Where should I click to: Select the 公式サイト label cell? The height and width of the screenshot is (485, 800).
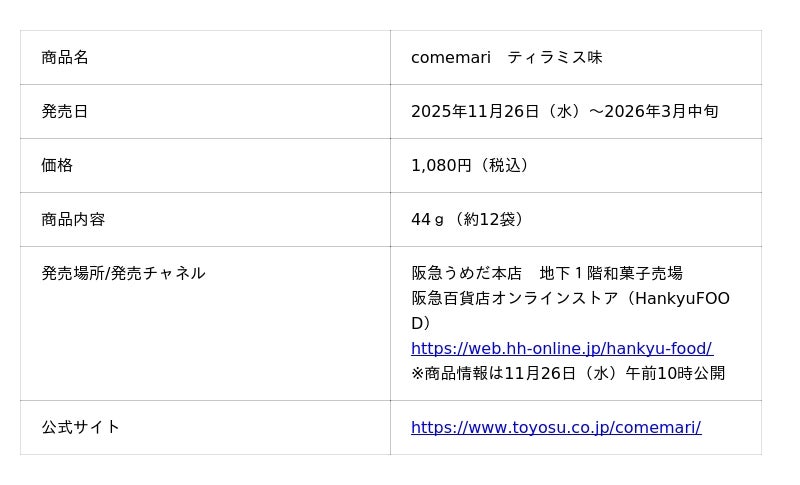click(x=80, y=427)
